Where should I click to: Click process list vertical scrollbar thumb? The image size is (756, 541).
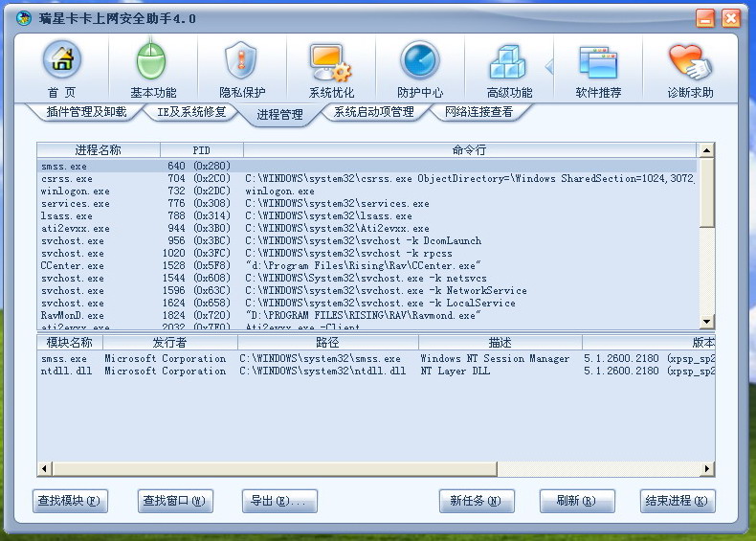(706, 192)
